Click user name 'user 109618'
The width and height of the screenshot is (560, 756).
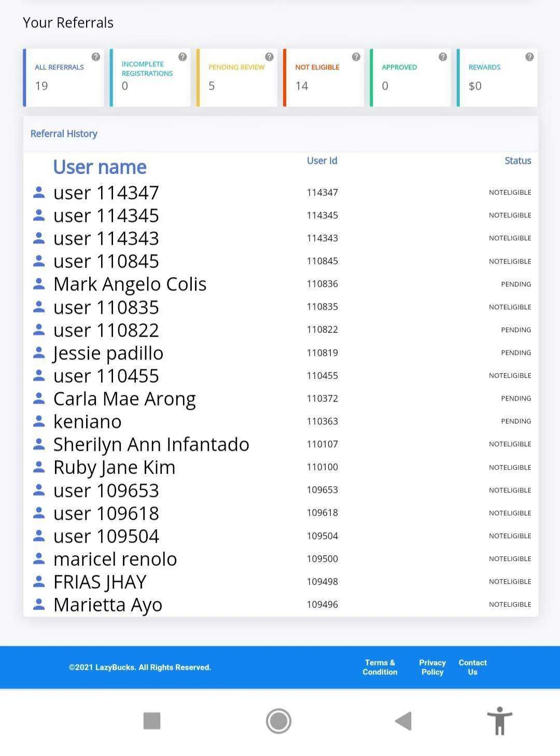click(x=106, y=513)
